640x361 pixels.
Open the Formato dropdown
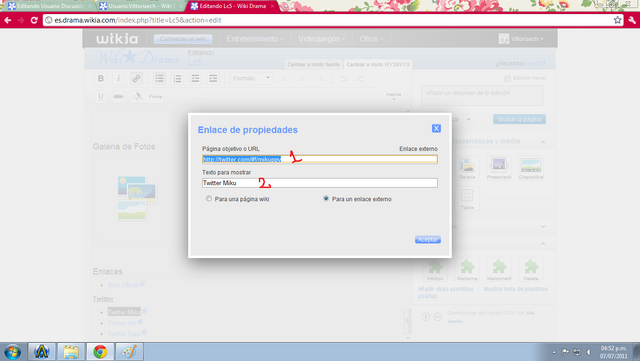click(x=251, y=78)
